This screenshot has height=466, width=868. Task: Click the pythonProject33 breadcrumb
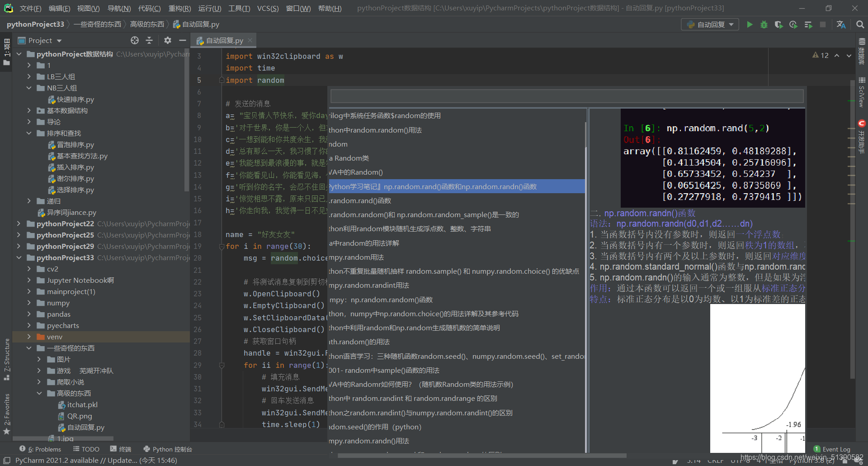pos(35,24)
